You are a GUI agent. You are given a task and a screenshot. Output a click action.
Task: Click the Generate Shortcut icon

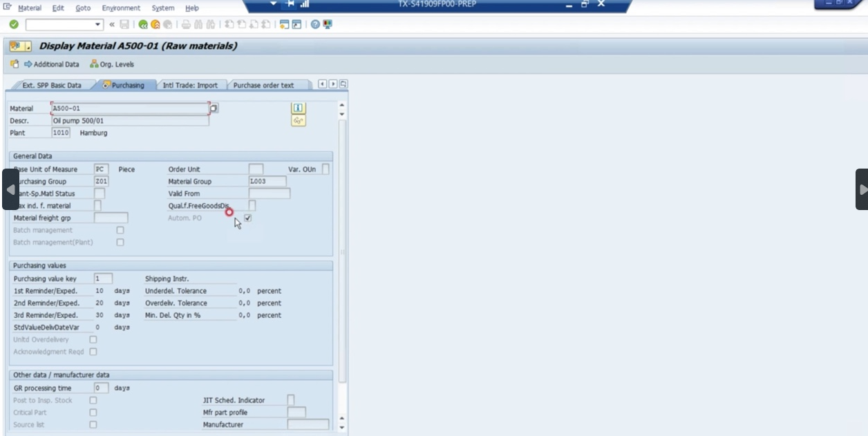tap(296, 24)
